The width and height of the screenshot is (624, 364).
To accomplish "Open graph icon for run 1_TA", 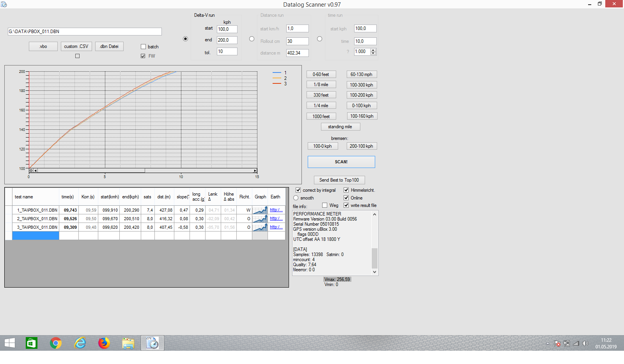I will [260, 210].
